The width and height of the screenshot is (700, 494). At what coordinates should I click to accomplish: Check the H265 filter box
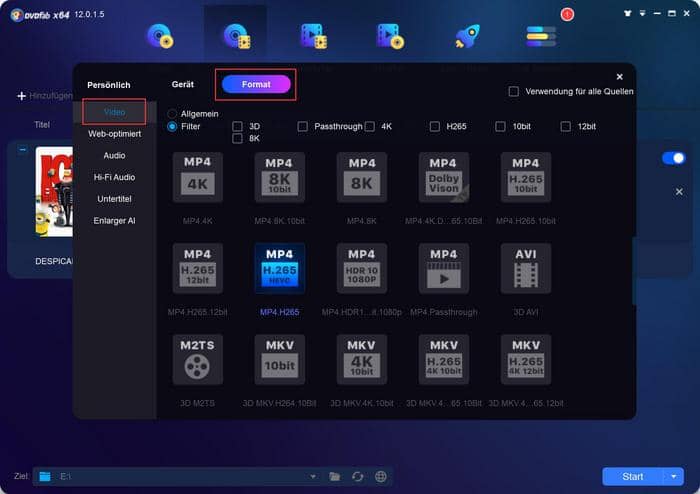(435, 127)
